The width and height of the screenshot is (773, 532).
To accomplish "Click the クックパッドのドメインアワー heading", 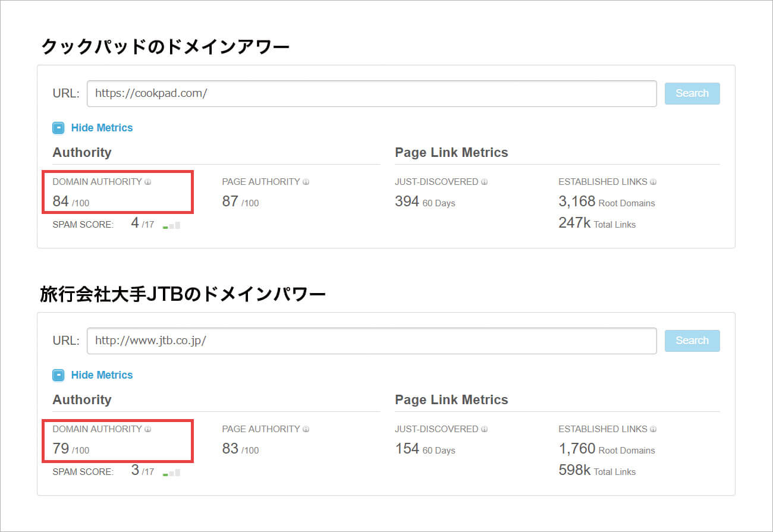I will 165,46.
